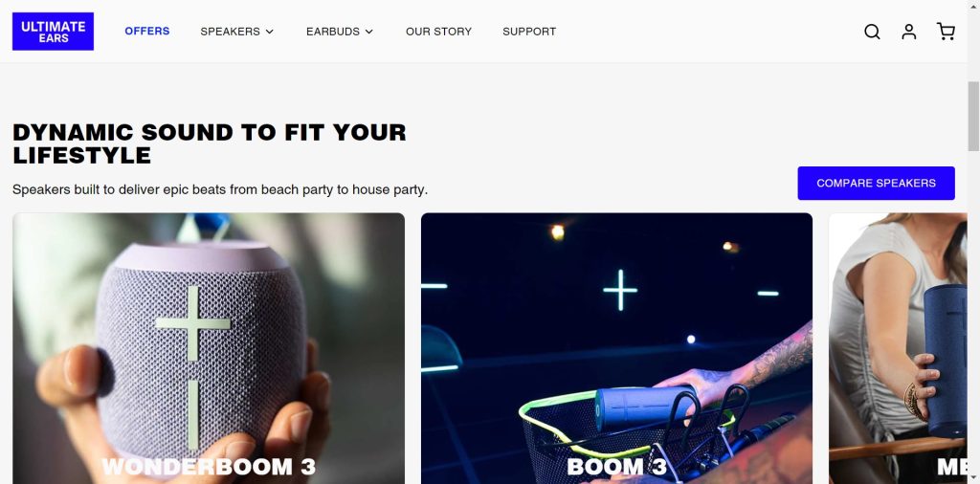Visit the Support page
The image size is (980, 484).
(x=529, y=32)
